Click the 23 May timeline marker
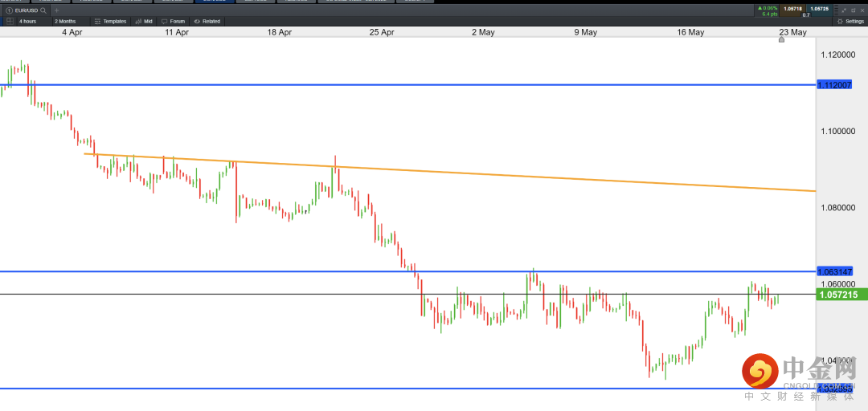This screenshot has width=868, height=411. click(x=782, y=39)
